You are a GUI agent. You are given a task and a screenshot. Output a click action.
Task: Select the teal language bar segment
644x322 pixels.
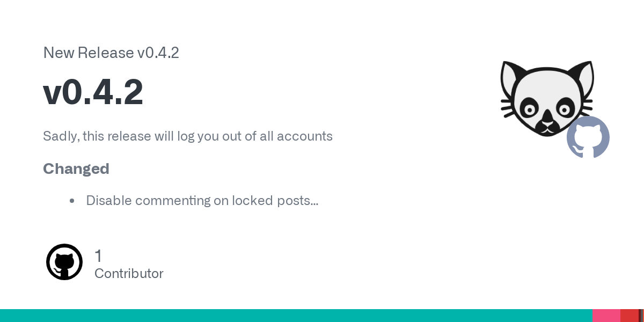click(x=296, y=316)
